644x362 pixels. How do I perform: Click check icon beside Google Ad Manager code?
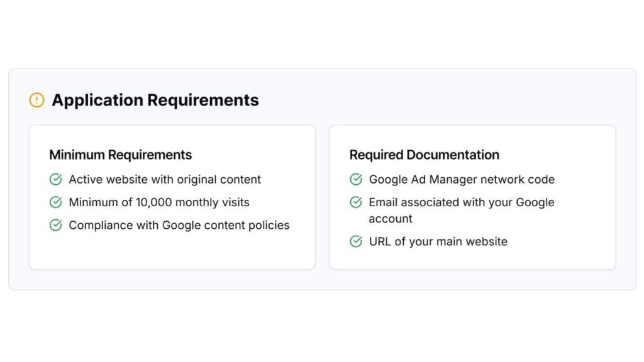356,179
